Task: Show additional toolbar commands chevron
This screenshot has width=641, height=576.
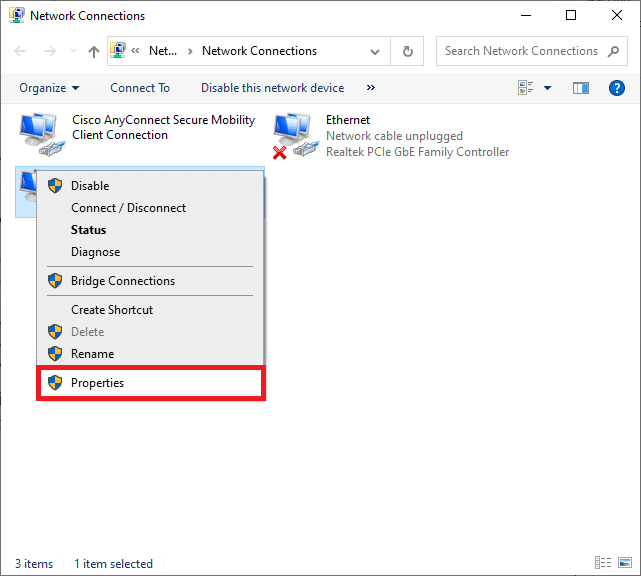Action: (371, 88)
